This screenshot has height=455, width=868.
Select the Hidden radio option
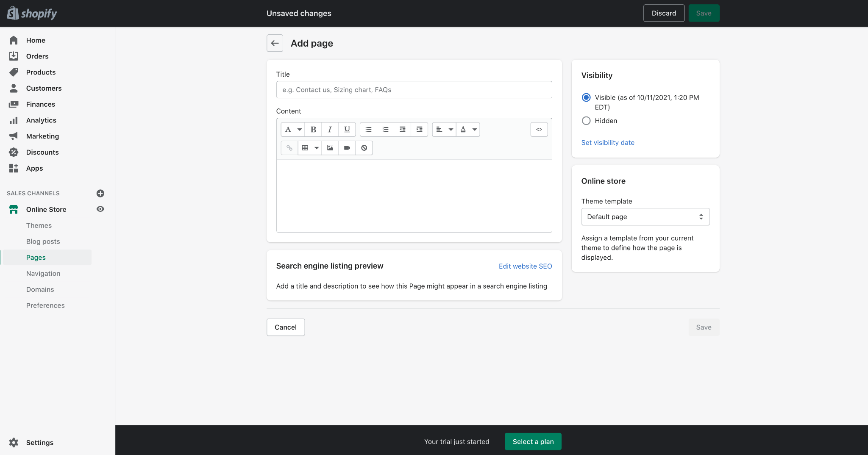[x=586, y=121]
